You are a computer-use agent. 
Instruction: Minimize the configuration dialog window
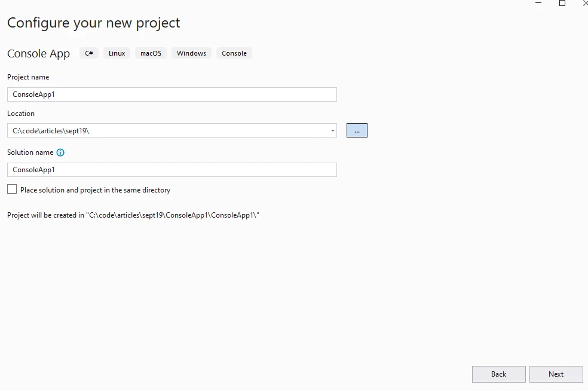[540, 3]
